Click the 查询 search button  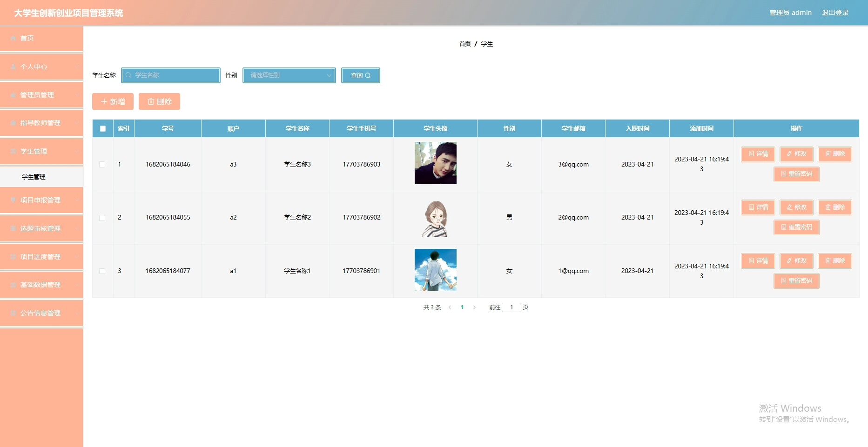361,75
